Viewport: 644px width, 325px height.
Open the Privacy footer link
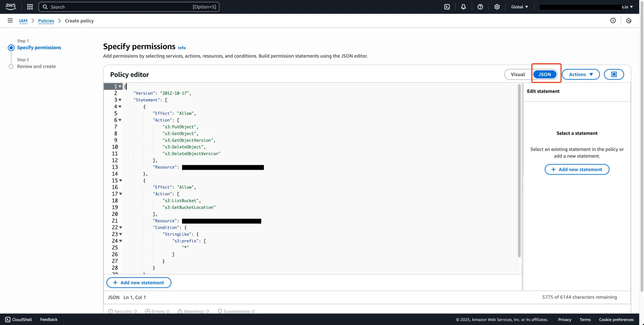[565, 320]
